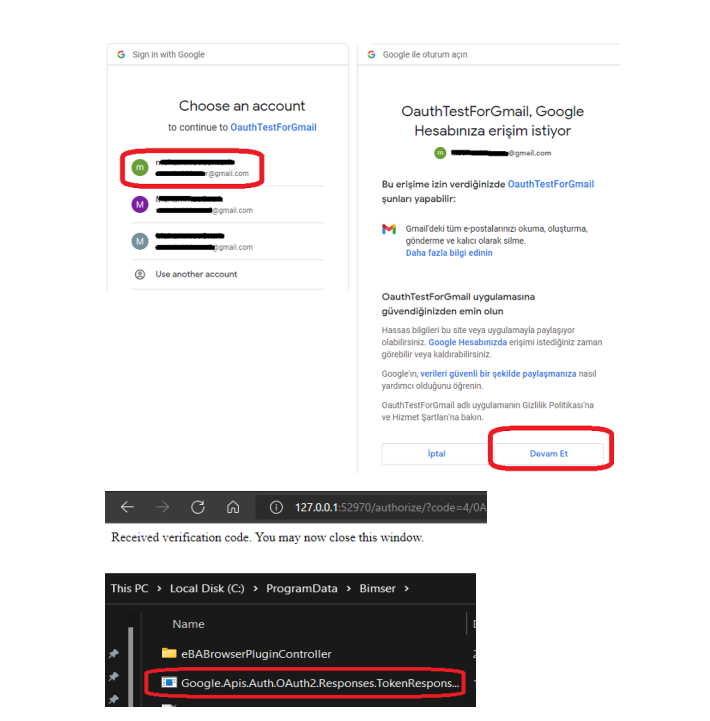Open the Google Hesabınızda link
The height and width of the screenshot is (721, 710).
(468, 342)
